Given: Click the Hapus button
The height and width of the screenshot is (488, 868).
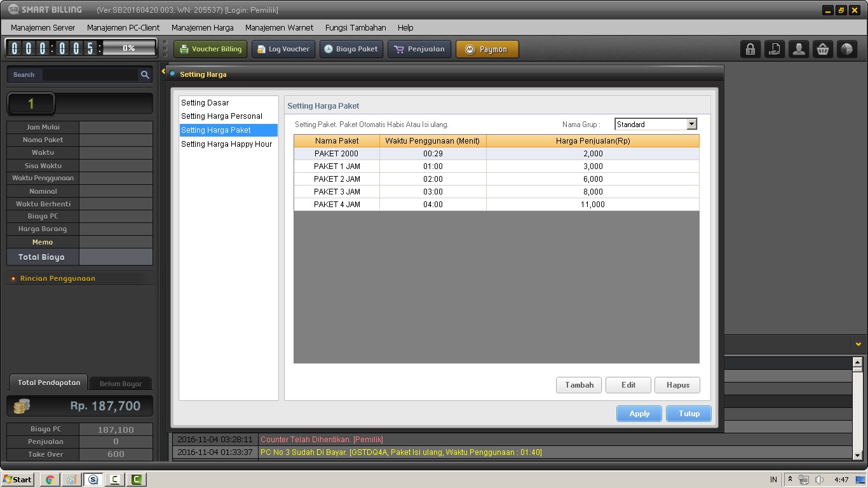Looking at the screenshot, I should point(677,385).
